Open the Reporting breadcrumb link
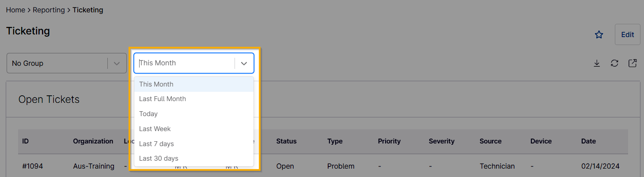Screen dimensions: 644x177 coord(49,10)
